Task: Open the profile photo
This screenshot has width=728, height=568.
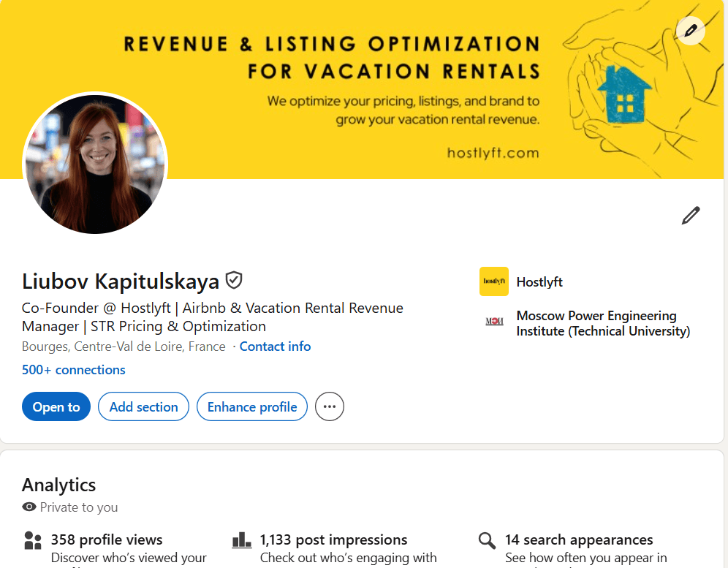Action: (95, 164)
